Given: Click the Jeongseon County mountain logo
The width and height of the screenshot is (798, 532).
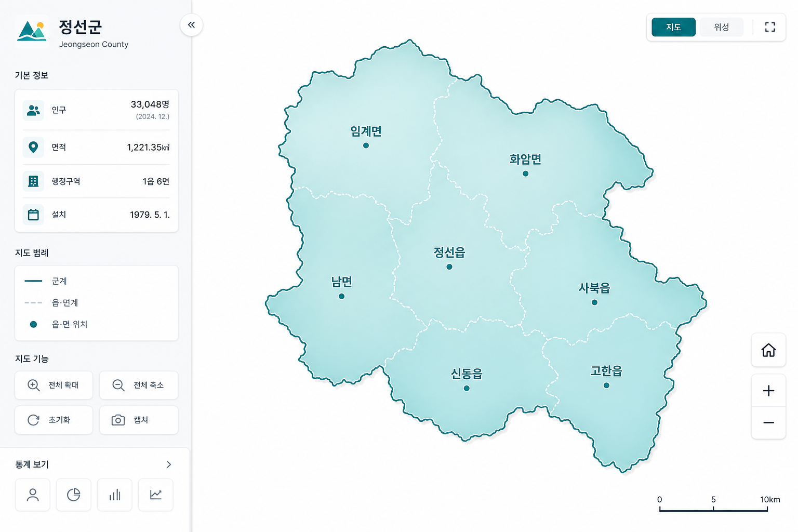Looking at the screenshot, I should [32, 32].
